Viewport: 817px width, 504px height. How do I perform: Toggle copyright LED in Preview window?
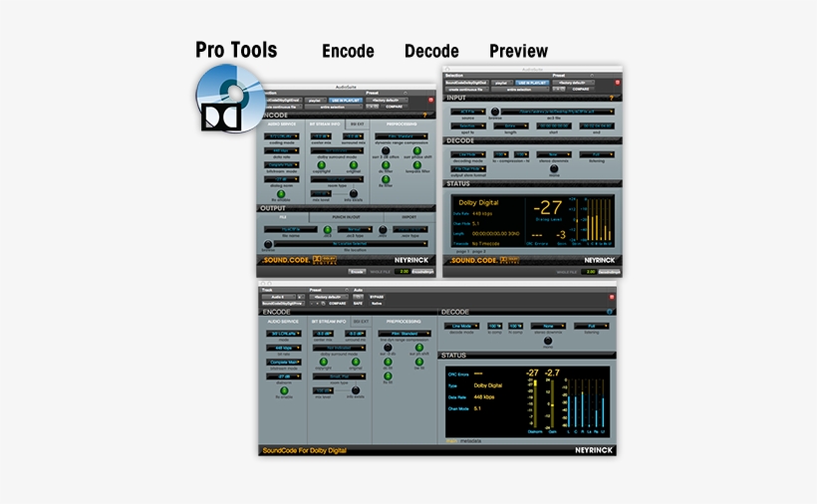coord(324,362)
